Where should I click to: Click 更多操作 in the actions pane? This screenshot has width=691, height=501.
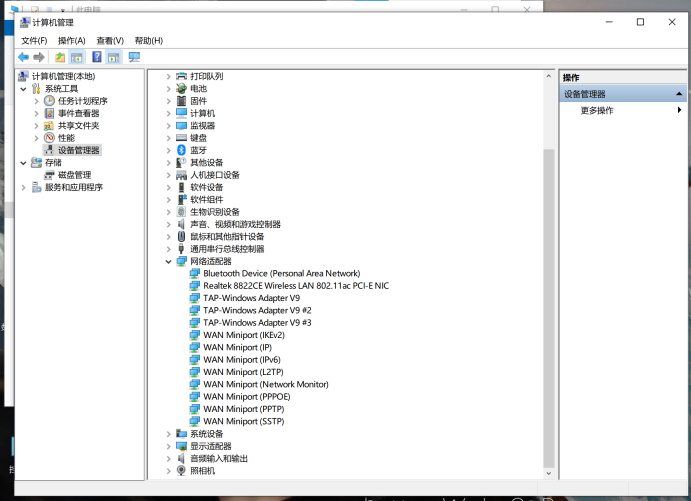(597, 110)
